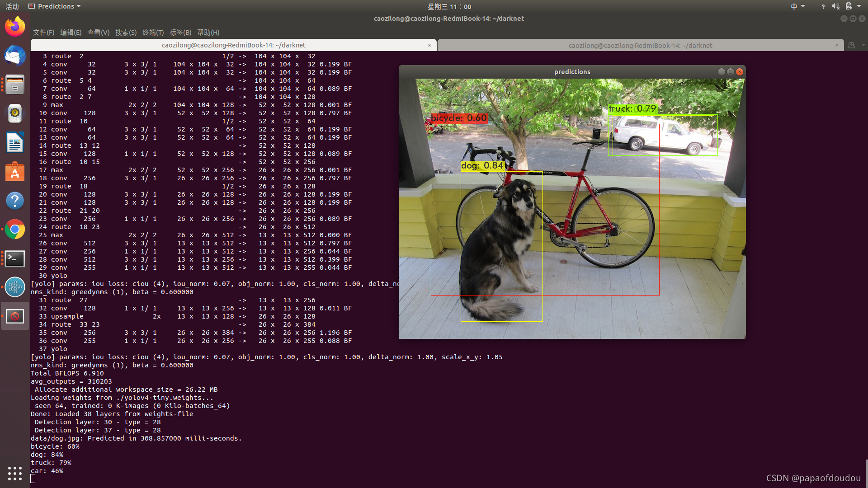The width and height of the screenshot is (868, 488).
Task: Select the 搜索(S) menu dropdown
Action: (125, 32)
